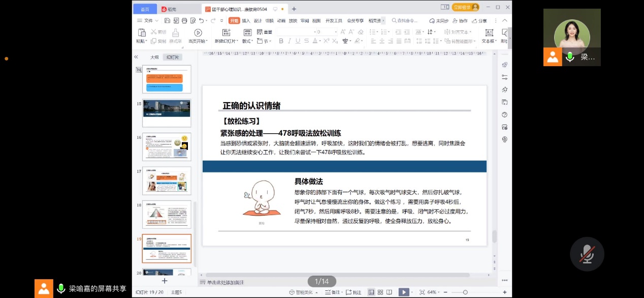Start slideshow from current slide (当页开始)
This screenshot has width=644, height=298.
pos(198,33)
